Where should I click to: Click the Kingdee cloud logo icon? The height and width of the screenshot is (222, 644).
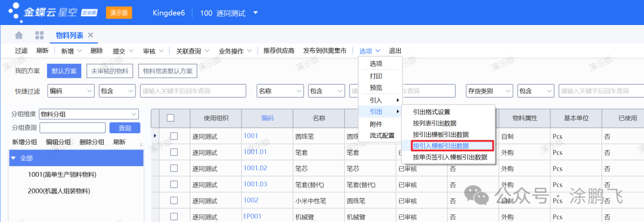click(x=14, y=12)
